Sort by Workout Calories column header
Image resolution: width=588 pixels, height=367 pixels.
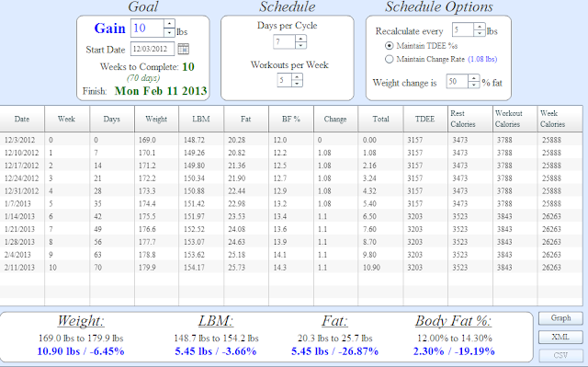[x=514, y=119]
